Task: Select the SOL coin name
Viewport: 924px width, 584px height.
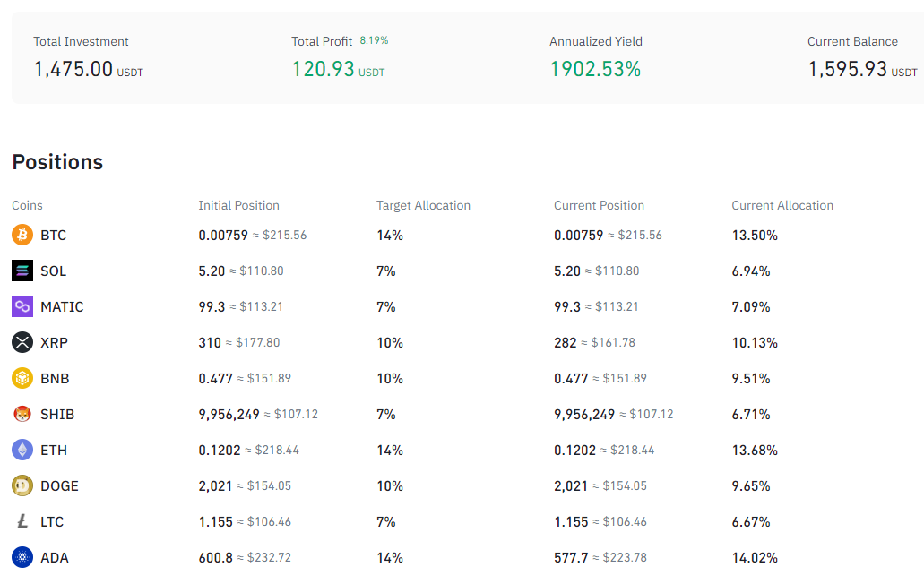Action: point(53,271)
